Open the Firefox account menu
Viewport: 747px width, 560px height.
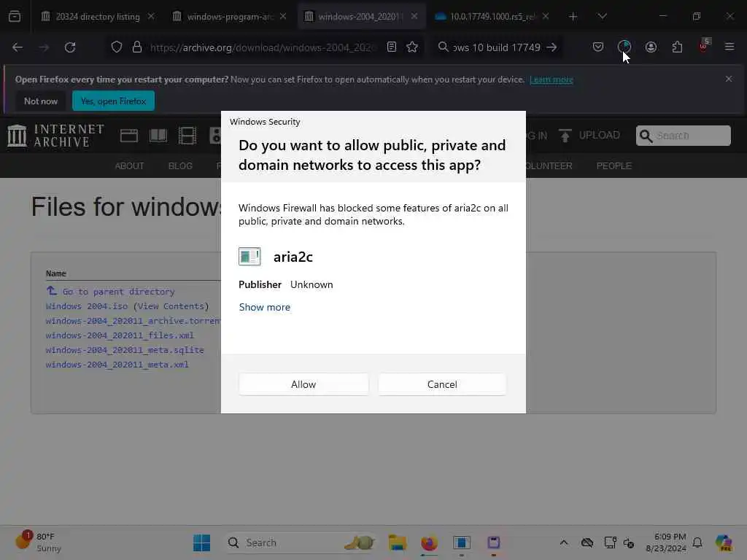651,47
